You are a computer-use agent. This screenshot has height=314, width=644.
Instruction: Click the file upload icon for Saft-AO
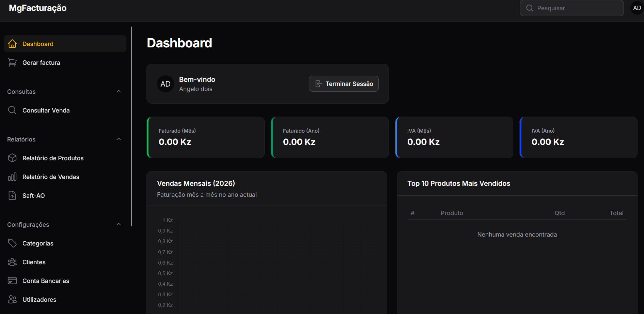click(12, 195)
